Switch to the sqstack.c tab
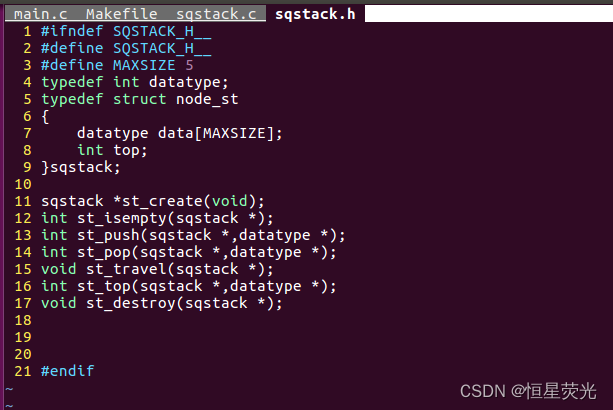 (216, 14)
